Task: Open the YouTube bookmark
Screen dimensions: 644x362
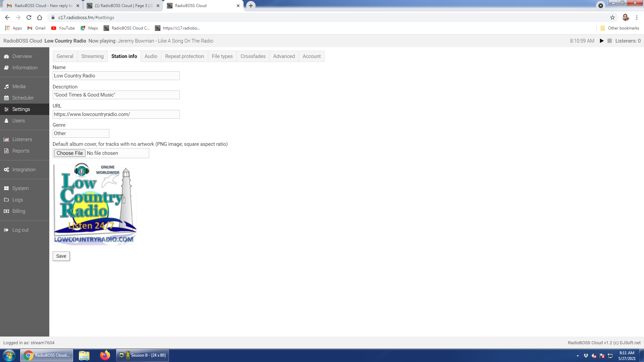Action: [63, 28]
